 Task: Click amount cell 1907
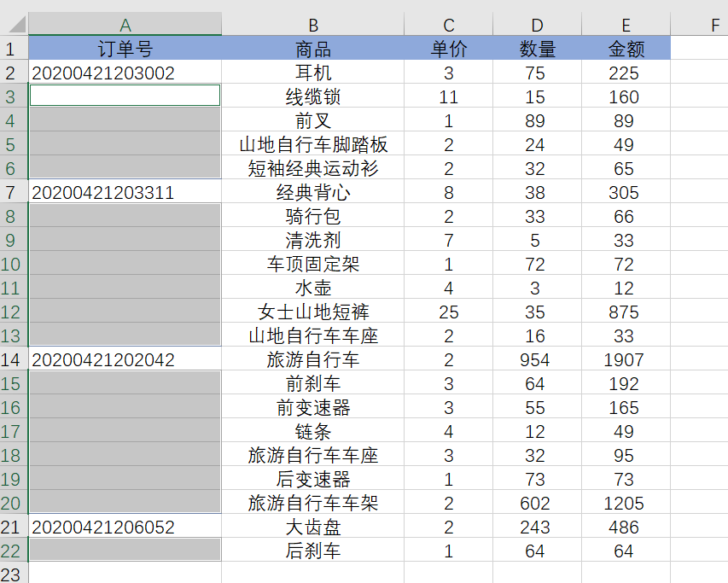[x=626, y=359]
